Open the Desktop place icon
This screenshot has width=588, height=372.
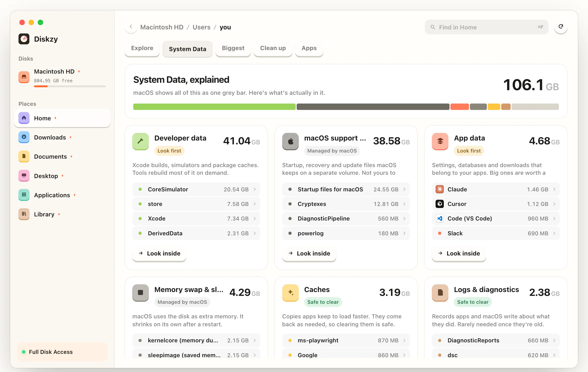coord(24,176)
